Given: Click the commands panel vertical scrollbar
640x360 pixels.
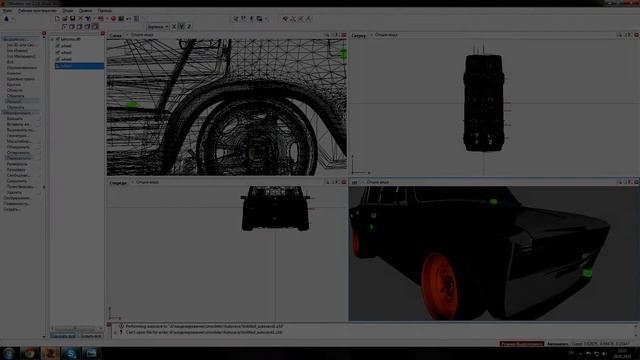Looking at the screenshot, I should pos(44,187).
